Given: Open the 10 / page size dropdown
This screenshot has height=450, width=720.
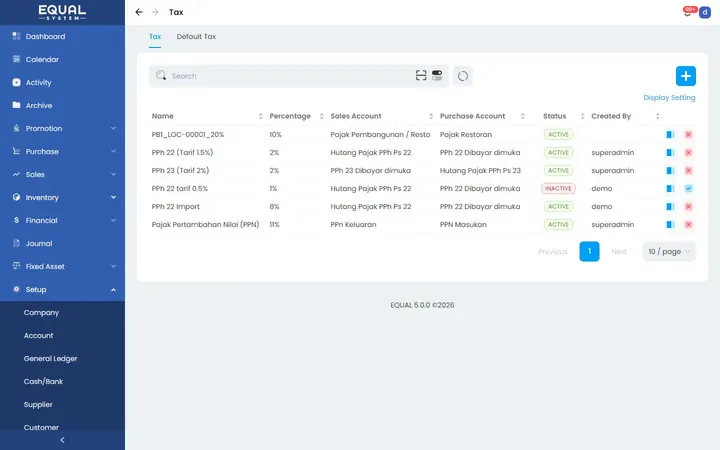Looking at the screenshot, I should click(669, 252).
